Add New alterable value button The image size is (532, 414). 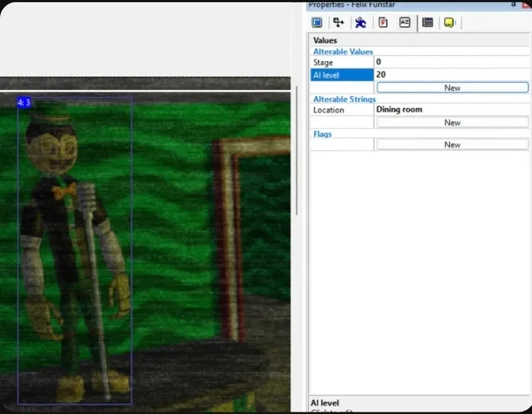click(x=452, y=88)
